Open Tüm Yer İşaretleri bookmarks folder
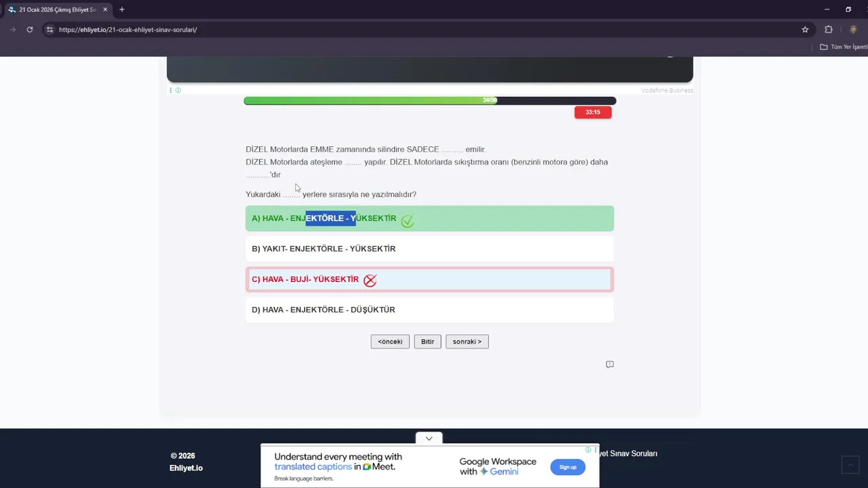The width and height of the screenshot is (868, 488). [844, 47]
